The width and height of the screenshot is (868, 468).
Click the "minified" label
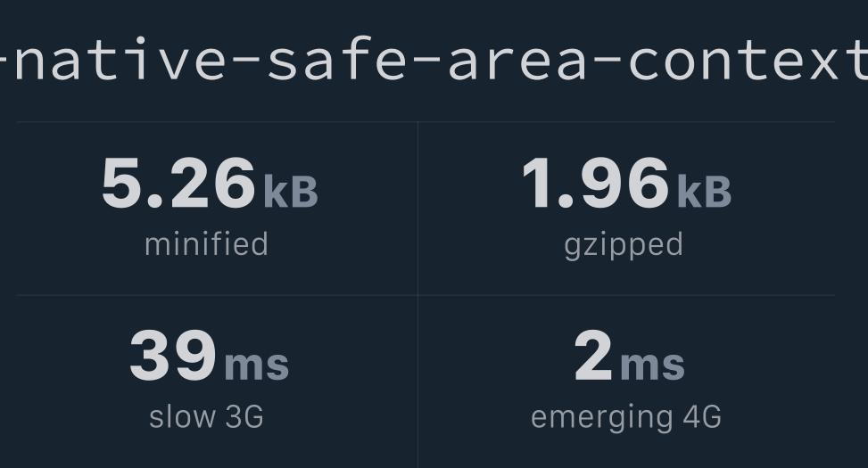point(206,244)
